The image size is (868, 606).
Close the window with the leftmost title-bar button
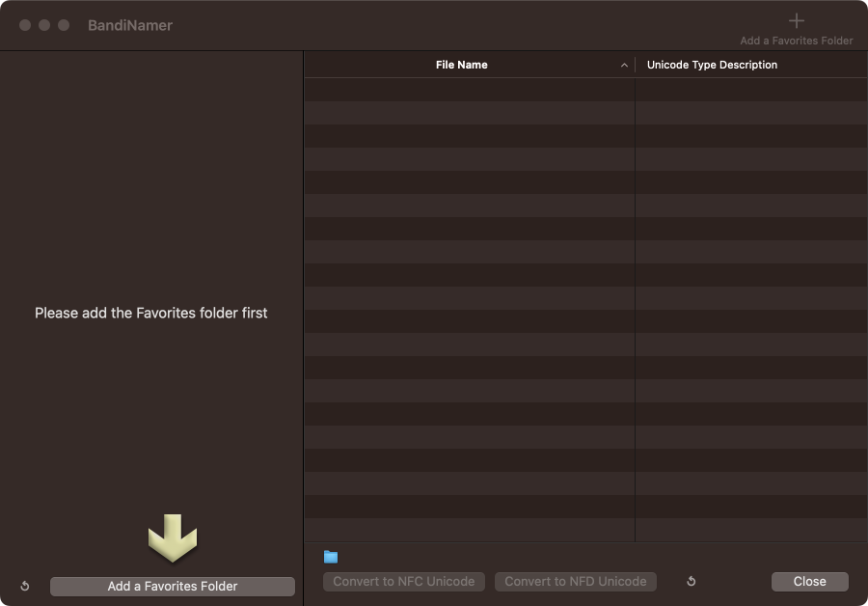[x=25, y=25]
